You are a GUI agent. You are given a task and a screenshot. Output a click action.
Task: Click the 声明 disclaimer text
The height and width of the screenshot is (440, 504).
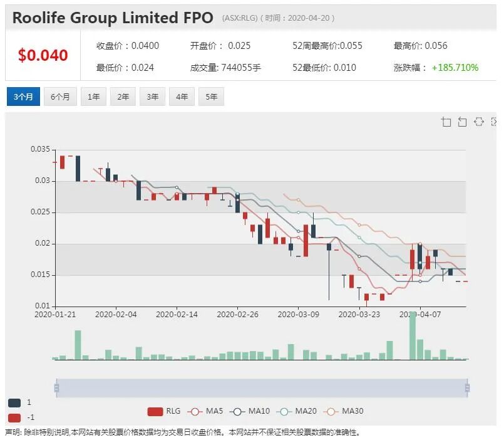(183, 432)
